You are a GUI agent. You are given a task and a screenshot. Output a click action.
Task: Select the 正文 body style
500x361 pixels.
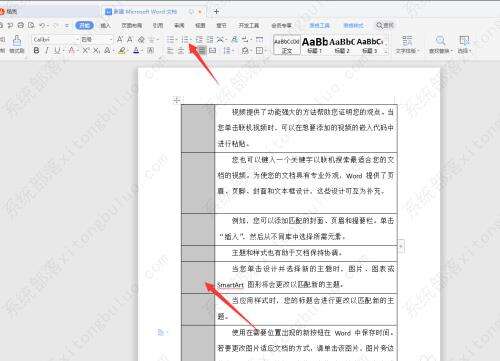click(287, 45)
